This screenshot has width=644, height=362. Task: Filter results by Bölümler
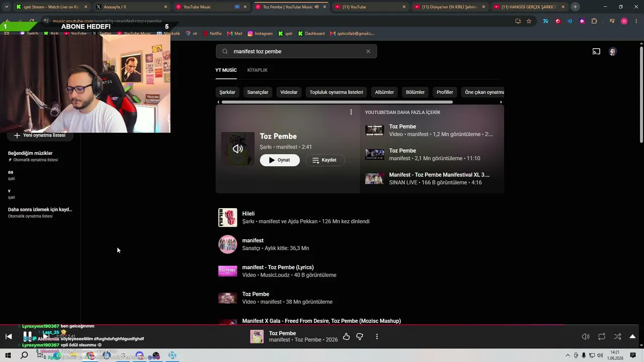[x=415, y=93]
